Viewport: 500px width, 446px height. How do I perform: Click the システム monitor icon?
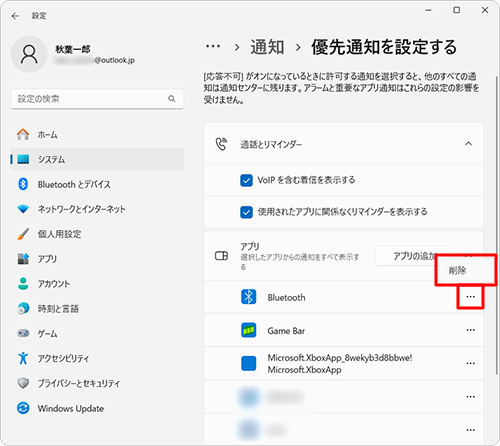pyautogui.click(x=23, y=159)
